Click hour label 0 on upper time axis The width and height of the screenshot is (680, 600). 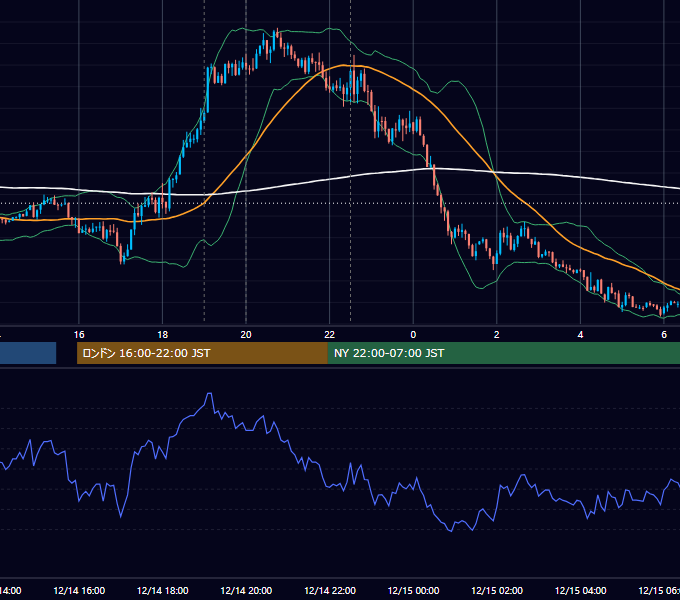pyautogui.click(x=413, y=335)
